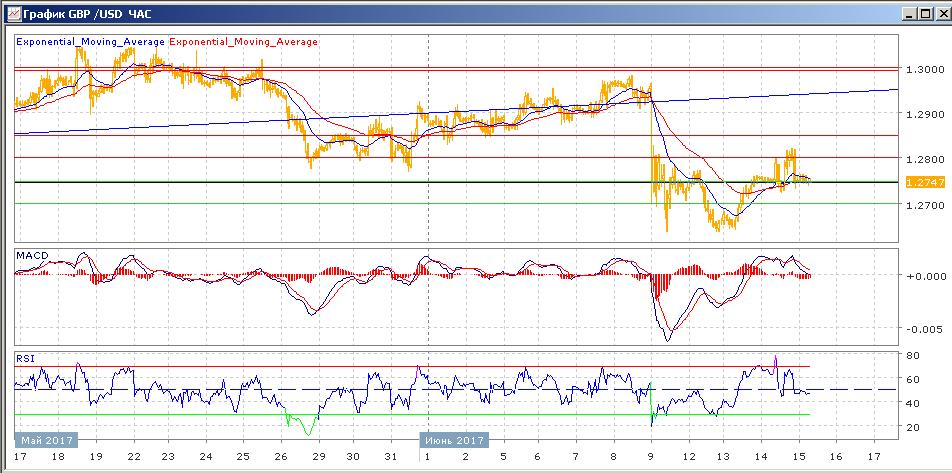Click date 9 on the time axis

(x=650, y=456)
